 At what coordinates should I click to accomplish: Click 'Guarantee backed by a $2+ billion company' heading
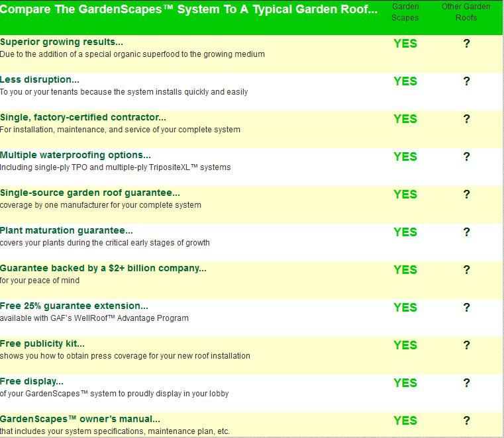[103, 269]
